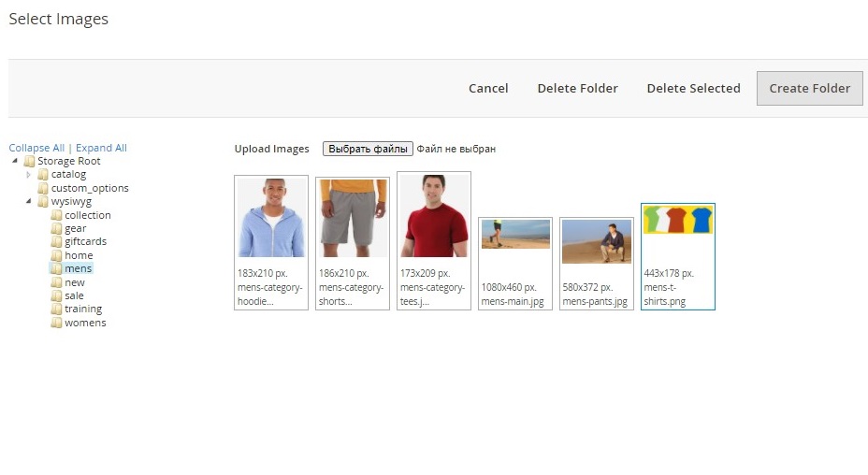The height and width of the screenshot is (475, 868).
Task: Select the blue hoodie thumbnail image
Action: pyautogui.click(x=271, y=218)
